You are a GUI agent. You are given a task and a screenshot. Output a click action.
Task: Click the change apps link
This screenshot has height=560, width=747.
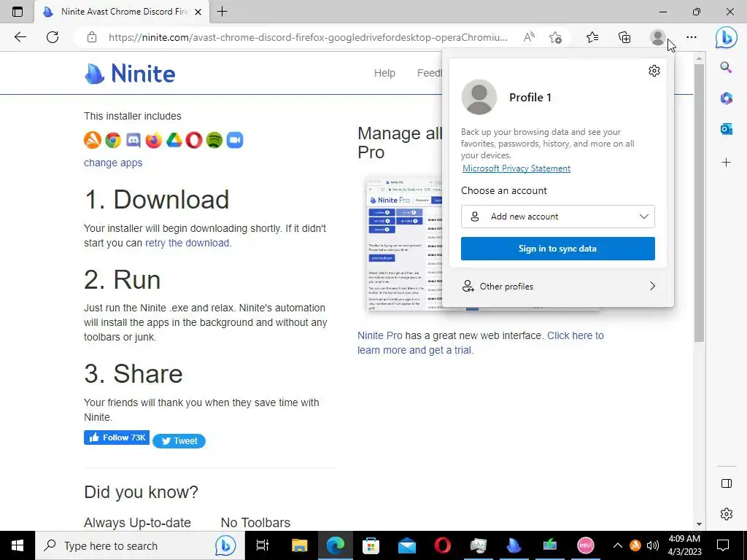(113, 163)
